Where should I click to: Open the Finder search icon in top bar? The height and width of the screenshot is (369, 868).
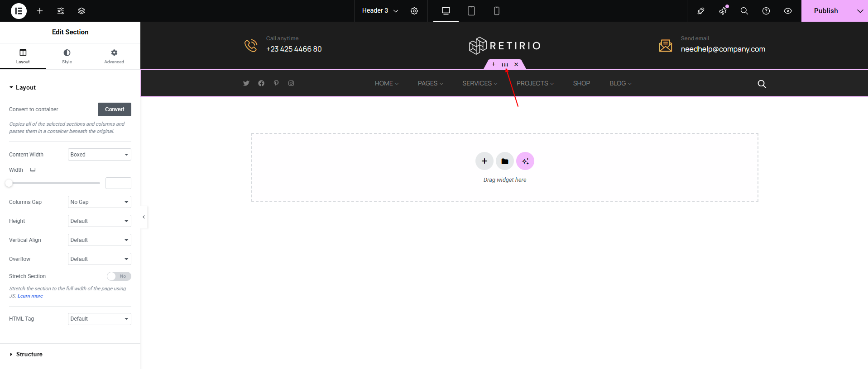coord(744,11)
